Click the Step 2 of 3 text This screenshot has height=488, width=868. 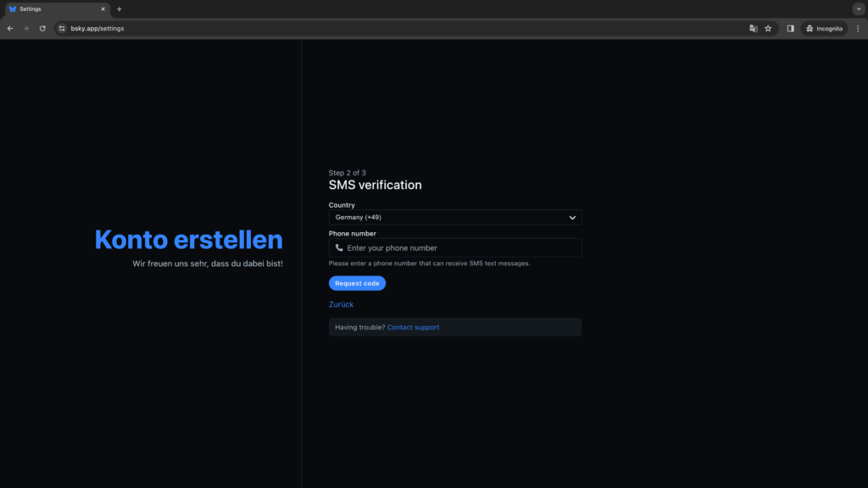pyautogui.click(x=347, y=173)
